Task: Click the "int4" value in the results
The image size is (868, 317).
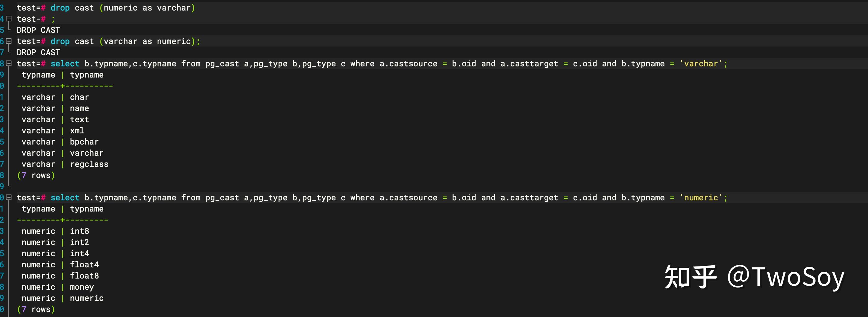Action: tap(79, 253)
